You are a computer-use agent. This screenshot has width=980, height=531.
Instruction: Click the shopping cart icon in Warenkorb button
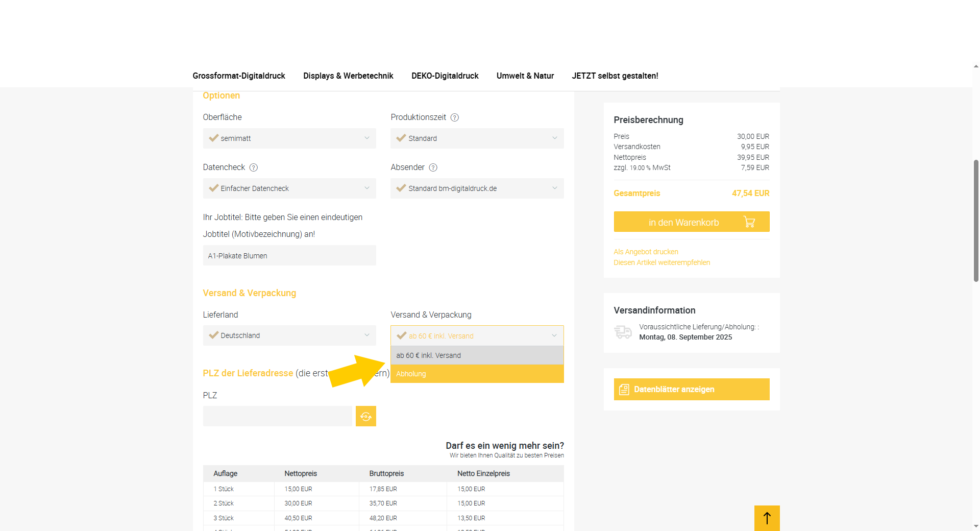click(749, 222)
